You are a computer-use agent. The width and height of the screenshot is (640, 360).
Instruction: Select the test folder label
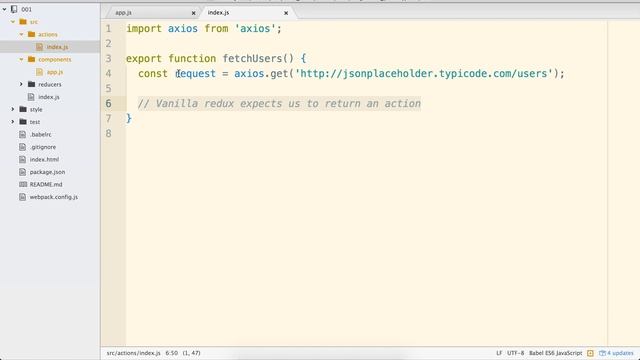click(x=35, y=122)
